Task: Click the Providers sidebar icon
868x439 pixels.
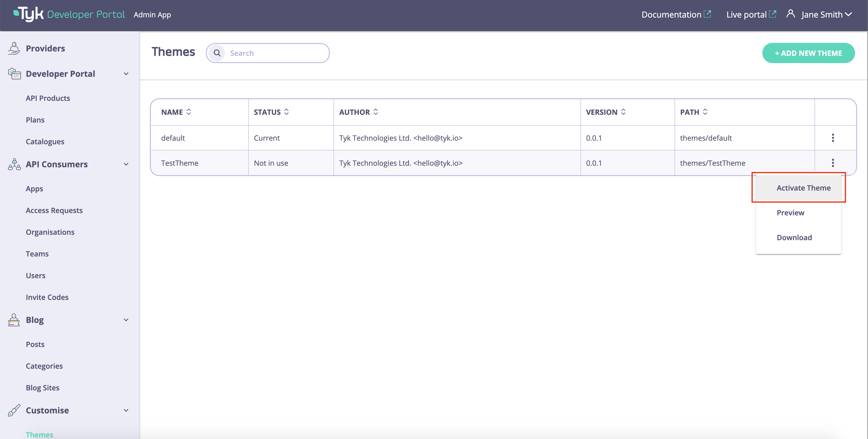Action: (x=14, y=48)
